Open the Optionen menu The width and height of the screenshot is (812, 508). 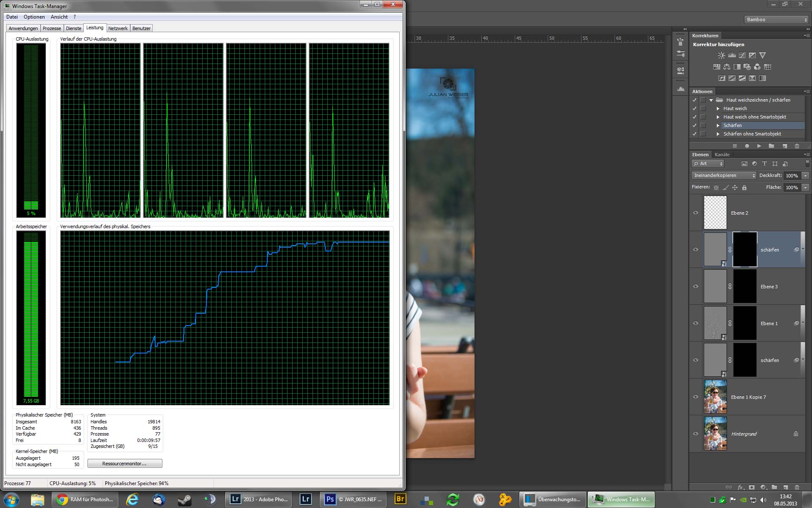click(x=34, y=17)
